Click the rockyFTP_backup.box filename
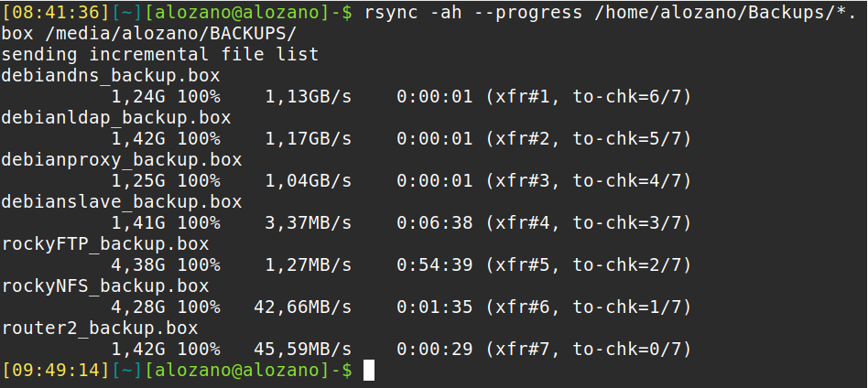The image size is (868, 388). click(105, 243)
